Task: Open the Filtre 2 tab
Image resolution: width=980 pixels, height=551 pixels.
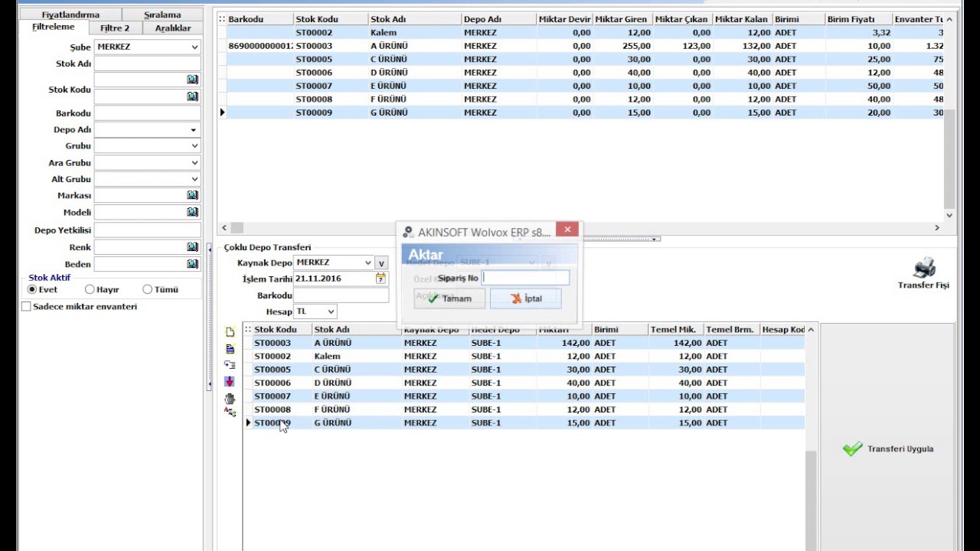Action: pyautogui.click(x=115, y=28)
